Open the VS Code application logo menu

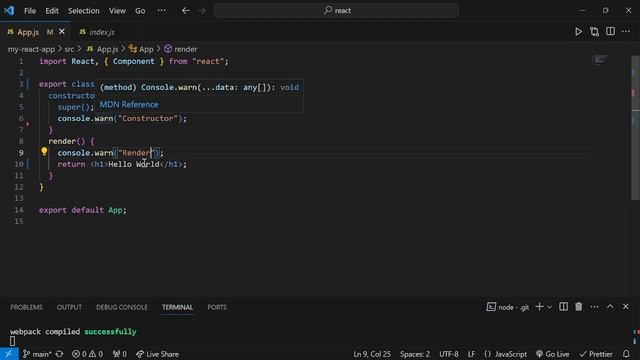(9, 10)
